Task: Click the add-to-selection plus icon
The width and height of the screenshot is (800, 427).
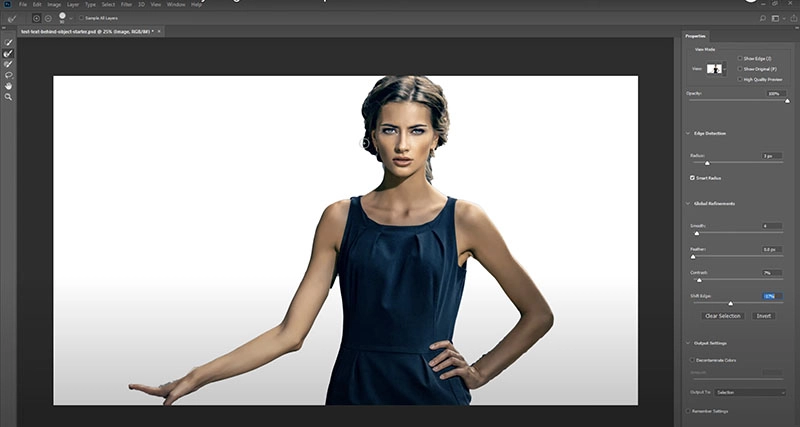Action: click(x=36, y=18)
